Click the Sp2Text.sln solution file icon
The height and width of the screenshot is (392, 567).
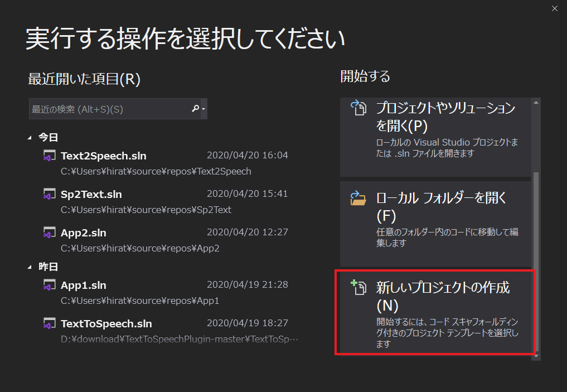(49, 194)
